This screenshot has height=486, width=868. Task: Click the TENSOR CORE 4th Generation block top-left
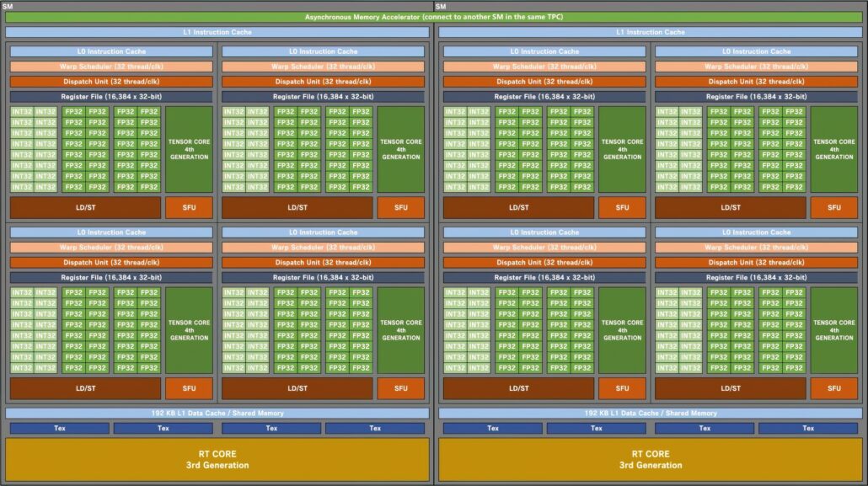pos(189,150)
